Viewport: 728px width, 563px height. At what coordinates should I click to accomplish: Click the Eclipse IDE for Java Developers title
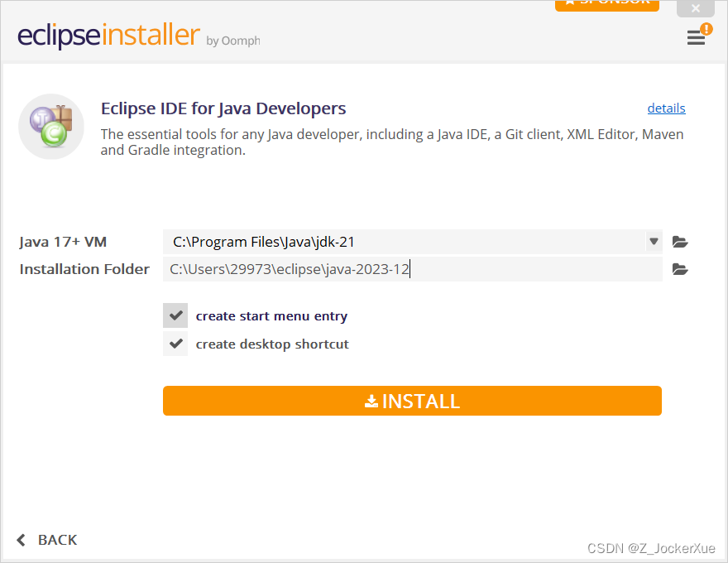[x=223, y=108]
